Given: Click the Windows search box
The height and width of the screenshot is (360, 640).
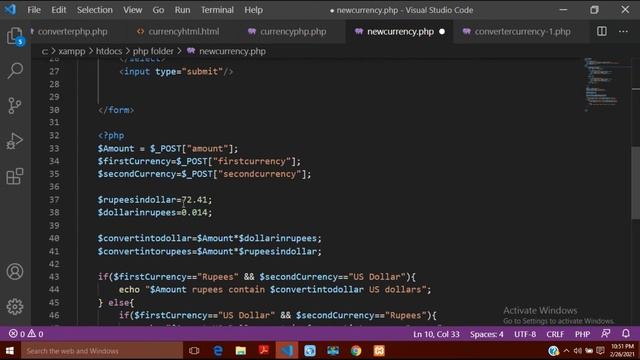Looking at the screenshot, I should click(x=102, y=351).
